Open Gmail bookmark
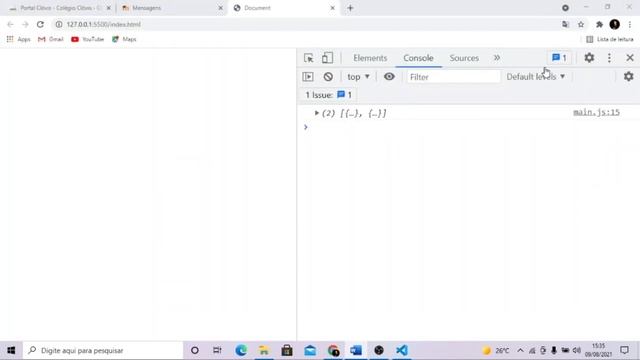The image size is (640, 360). pos(51,39)
